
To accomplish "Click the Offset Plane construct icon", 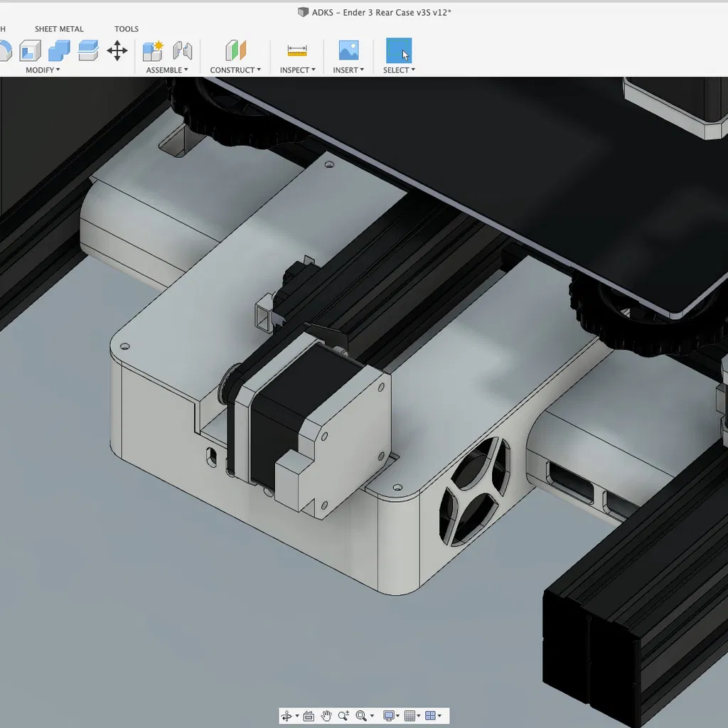I will click(235, 50).
